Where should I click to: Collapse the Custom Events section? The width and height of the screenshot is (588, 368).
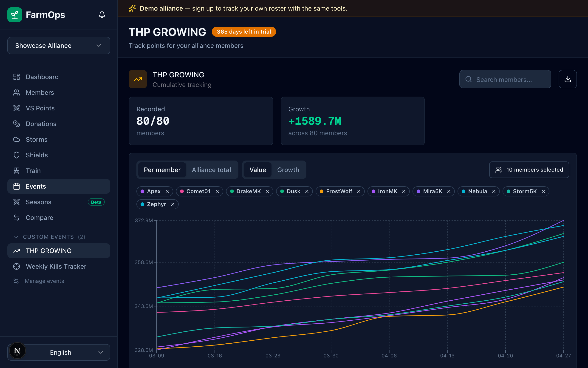click(49, 237)
